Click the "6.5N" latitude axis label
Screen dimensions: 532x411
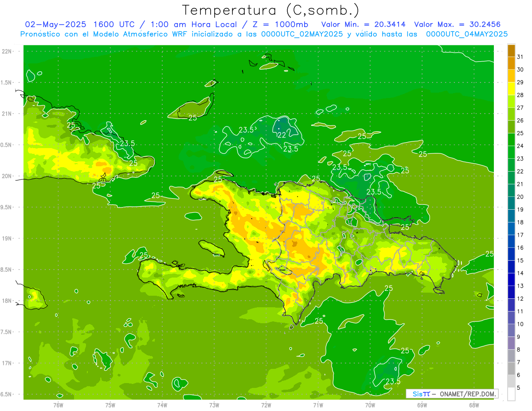7,394
